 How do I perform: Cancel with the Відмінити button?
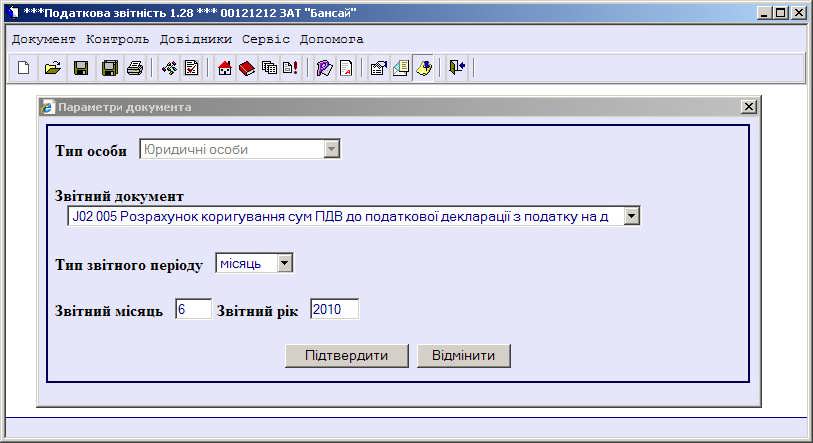click(x=464, y=355)
